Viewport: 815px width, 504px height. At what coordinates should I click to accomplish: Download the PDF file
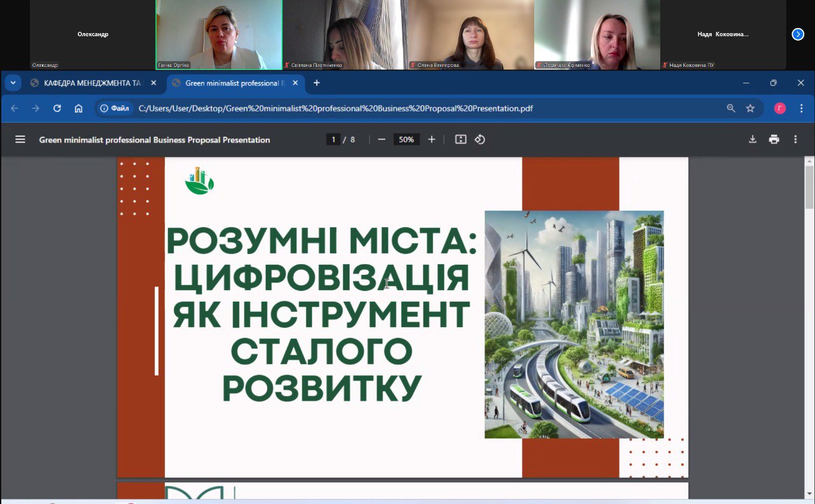[752, 139]
